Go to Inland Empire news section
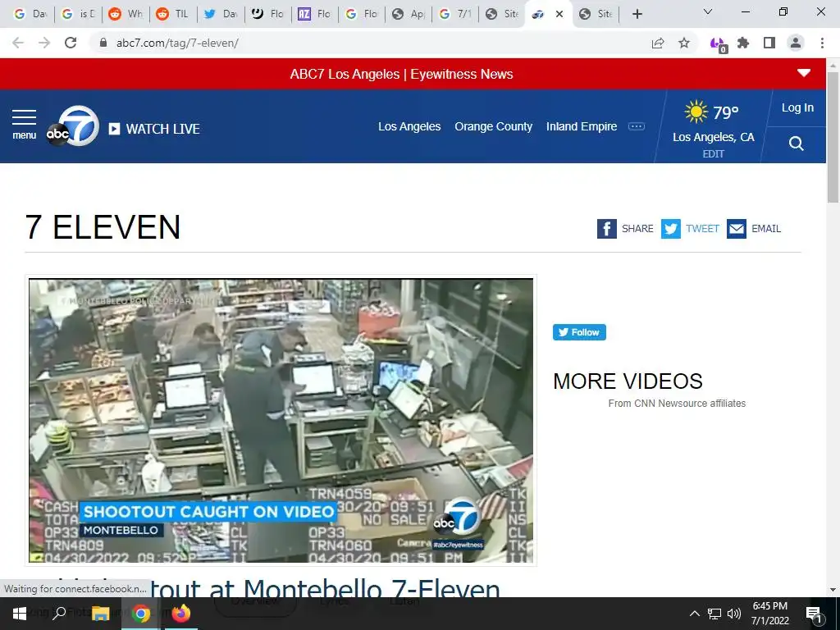 pos(582,126)
